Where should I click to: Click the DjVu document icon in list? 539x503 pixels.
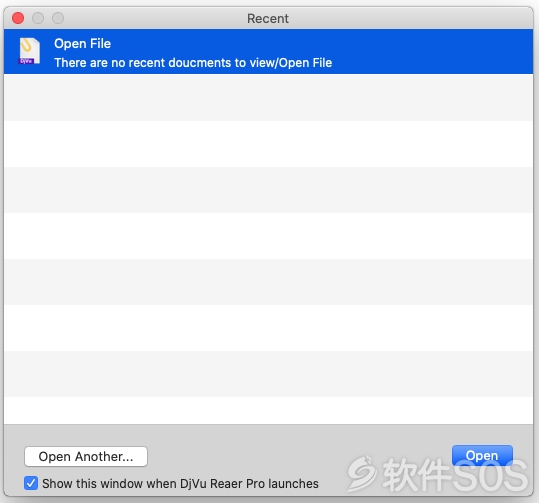pyautogui.click(x=29, y=51)
